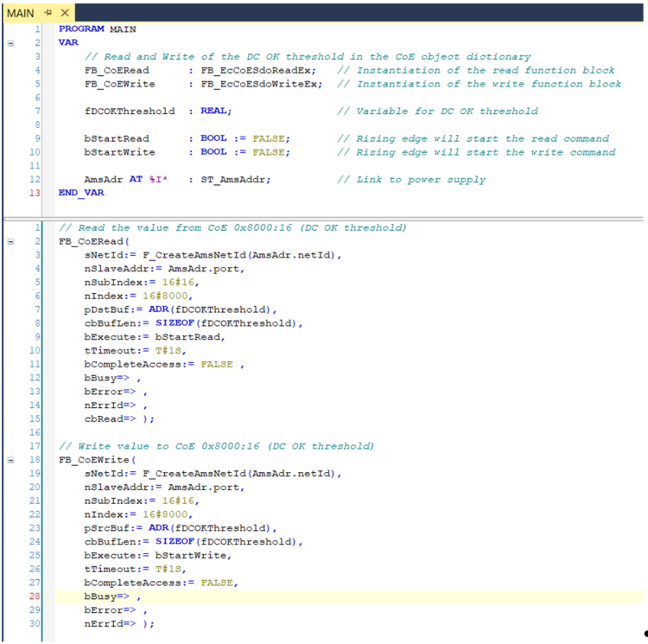Pin the MAIN editor tab
Screen dimensions: 648x644
48,14
